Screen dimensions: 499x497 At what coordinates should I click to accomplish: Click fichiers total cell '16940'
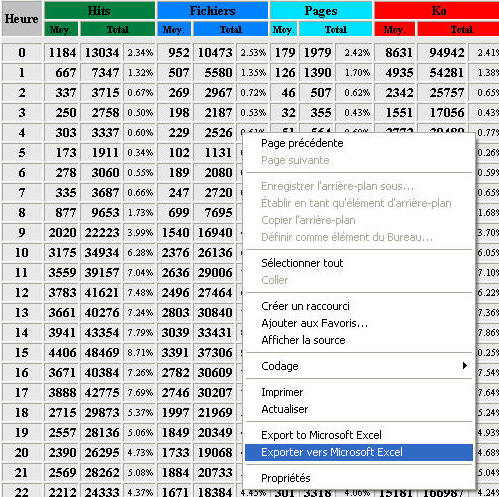point(214,233)
